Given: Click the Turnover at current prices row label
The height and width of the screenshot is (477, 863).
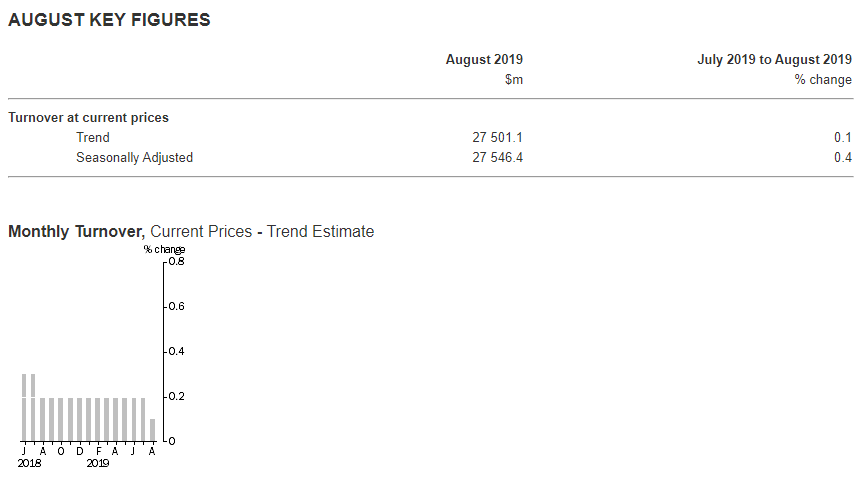Looking at the screenshot, I should click(88, 118).
